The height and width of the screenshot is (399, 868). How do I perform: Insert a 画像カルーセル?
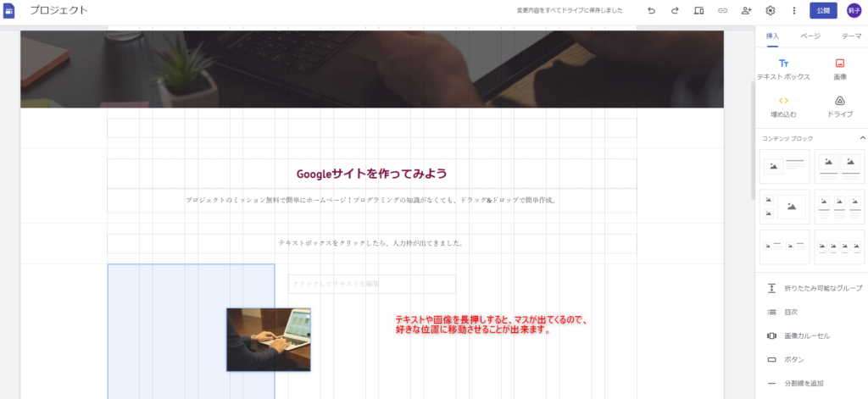click(806, 335)
